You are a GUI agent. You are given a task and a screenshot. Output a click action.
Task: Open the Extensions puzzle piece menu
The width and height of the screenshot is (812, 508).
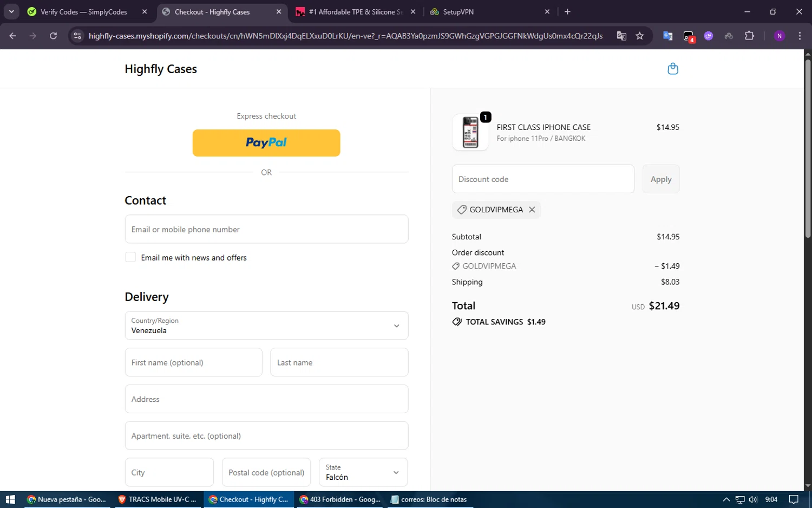tap(750, 36)
